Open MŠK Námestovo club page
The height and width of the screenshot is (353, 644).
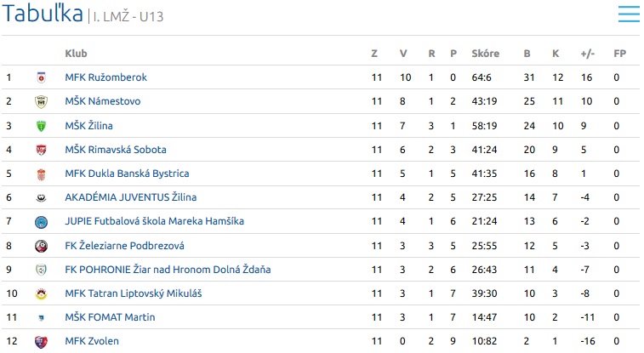[x=103, y=101]
